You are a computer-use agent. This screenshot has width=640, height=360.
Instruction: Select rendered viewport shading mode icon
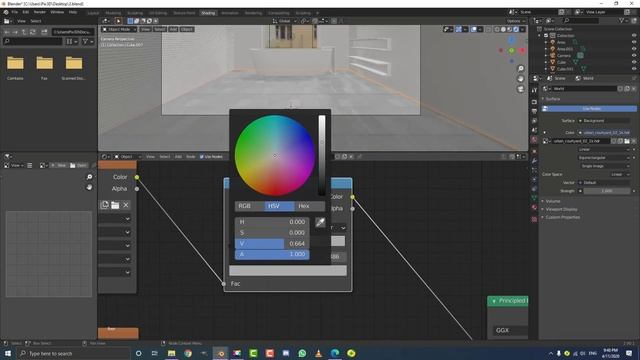tap(516, 29)
